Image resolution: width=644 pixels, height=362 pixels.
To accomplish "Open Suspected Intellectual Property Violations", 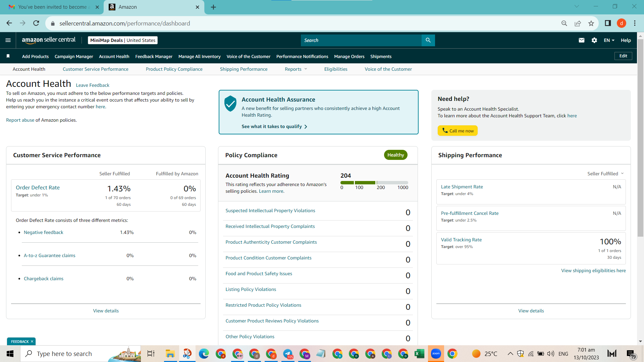I will pos(270,210).
